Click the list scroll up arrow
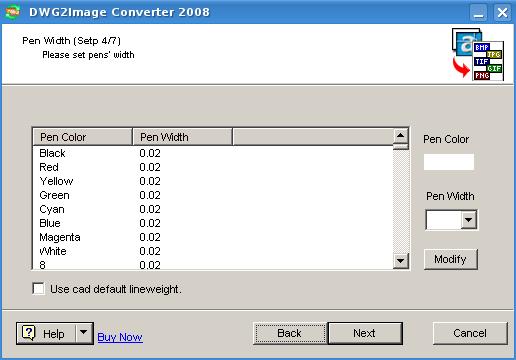Screen dimensions: 516x360 pos(401,136)
